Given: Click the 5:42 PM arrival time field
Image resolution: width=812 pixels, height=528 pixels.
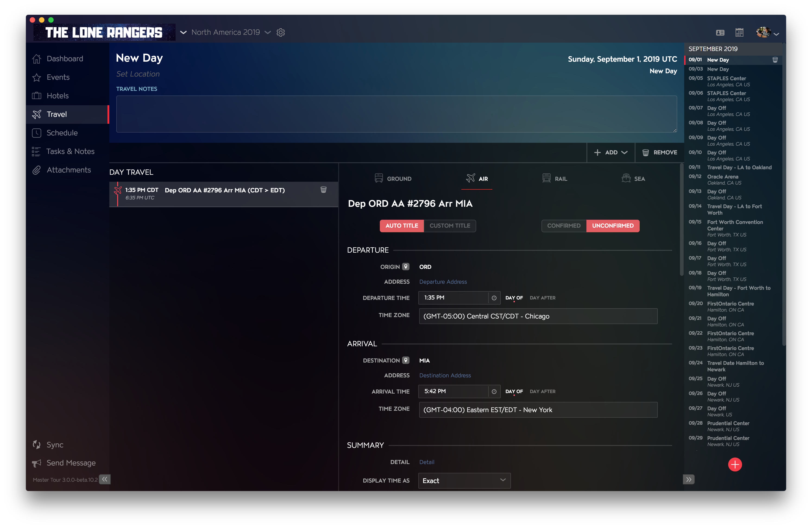Looking at the screenshot, I should coord(453,391).
